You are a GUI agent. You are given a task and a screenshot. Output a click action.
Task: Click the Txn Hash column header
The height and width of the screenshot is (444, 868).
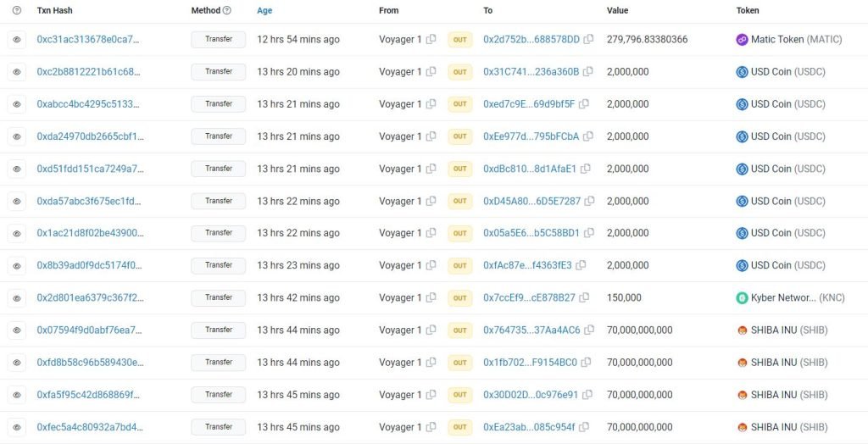coord(55,10)
